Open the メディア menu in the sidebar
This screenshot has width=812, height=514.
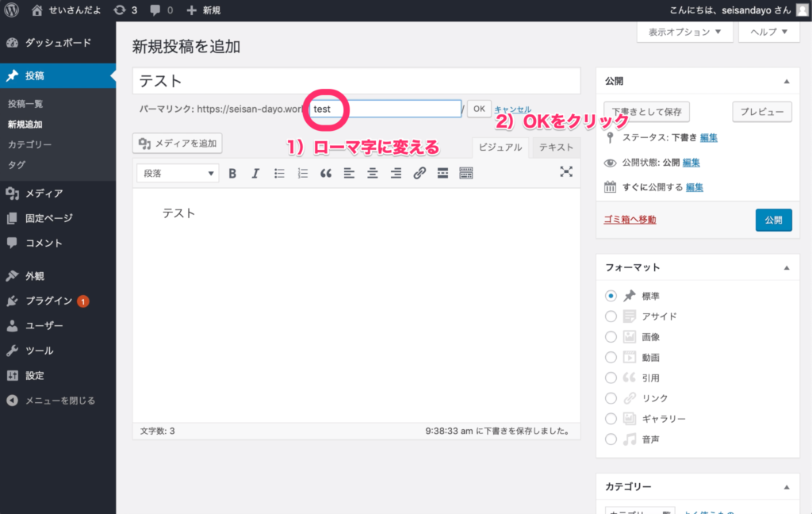[44, 193]
